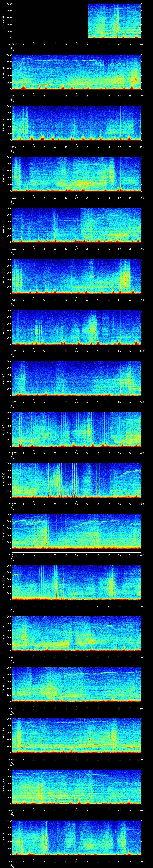Screen dimensions: 153x868
Task: Pick the spectrogram panel starting at 7:18:00
Action: point(77,480)
